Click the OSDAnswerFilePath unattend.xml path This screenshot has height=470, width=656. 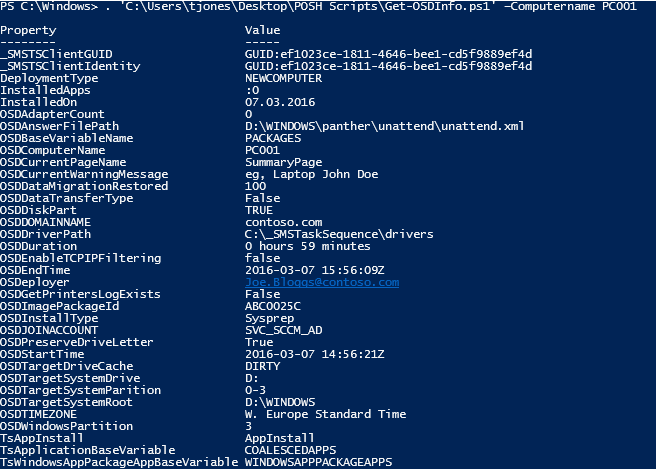click(x=384, y=126)
